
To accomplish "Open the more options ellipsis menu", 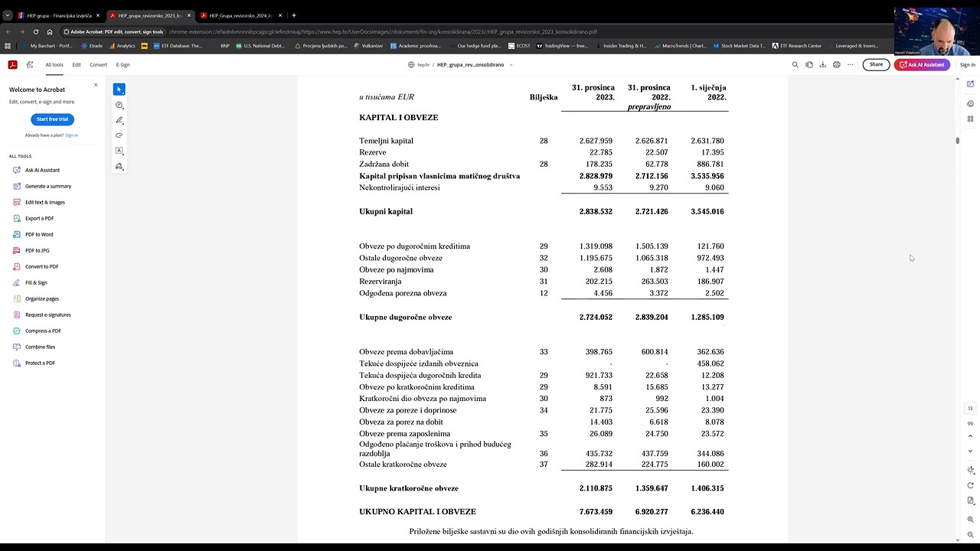I will coord(850,65).
